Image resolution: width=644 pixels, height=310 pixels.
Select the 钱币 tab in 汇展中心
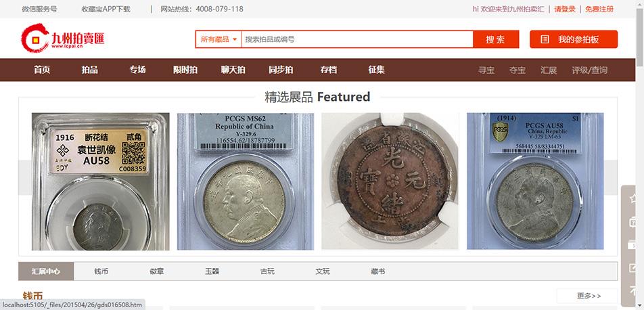tap(101, 271)
